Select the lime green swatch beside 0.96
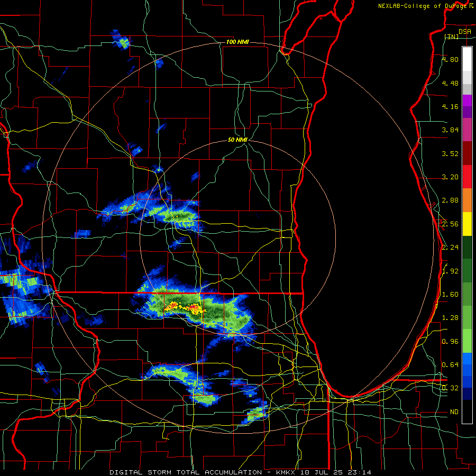Viewport: 476px width, 476px height. [467, 341]
